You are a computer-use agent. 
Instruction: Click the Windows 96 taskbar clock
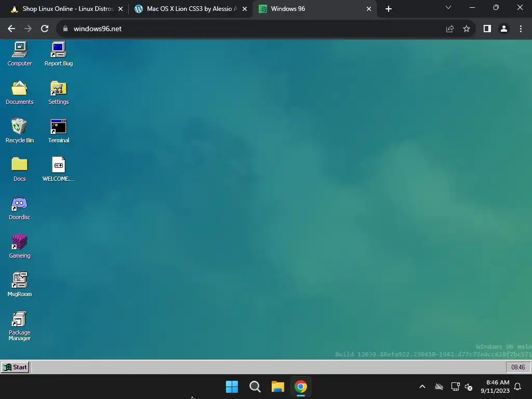518,367
